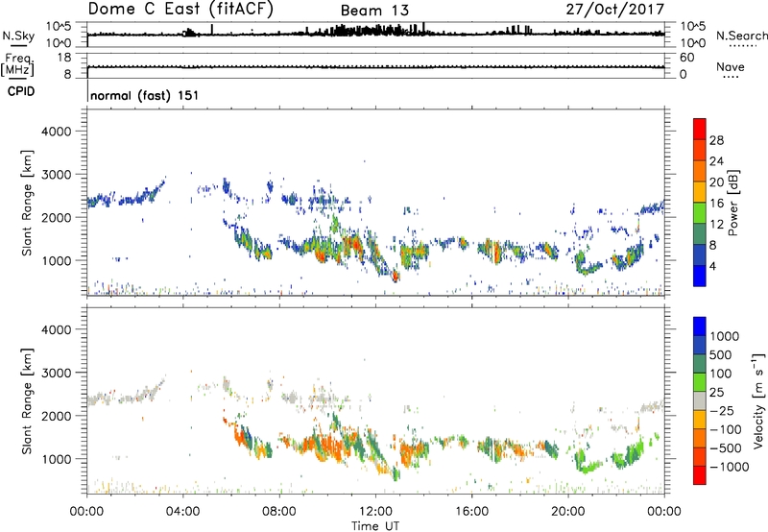Click the "Slant Range [km]" label of velocity panel

(x=27, y=400)
